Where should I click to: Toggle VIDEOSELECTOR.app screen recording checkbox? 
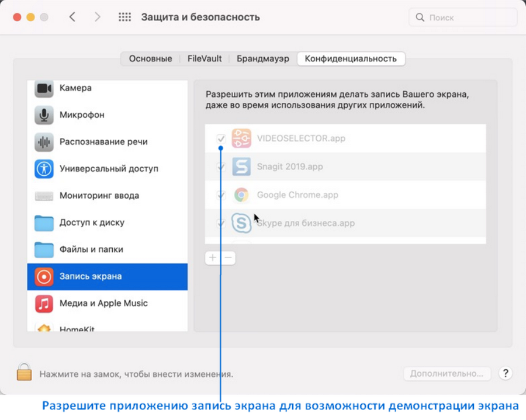tap(221, 138)
